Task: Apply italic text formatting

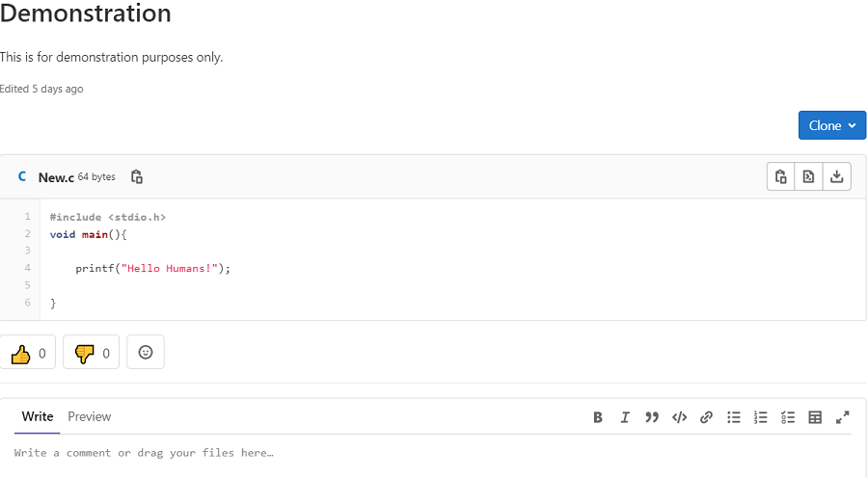Action: click(625, 417)
